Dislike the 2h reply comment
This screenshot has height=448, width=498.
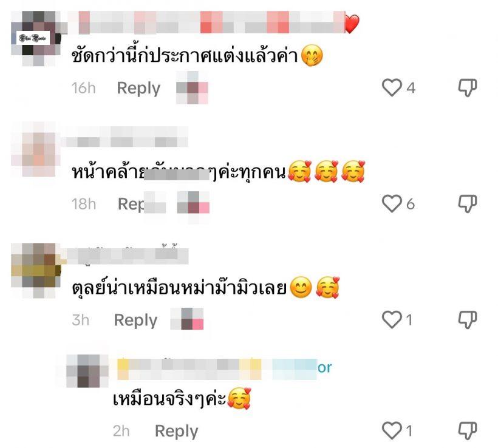[x=468, y=430]
